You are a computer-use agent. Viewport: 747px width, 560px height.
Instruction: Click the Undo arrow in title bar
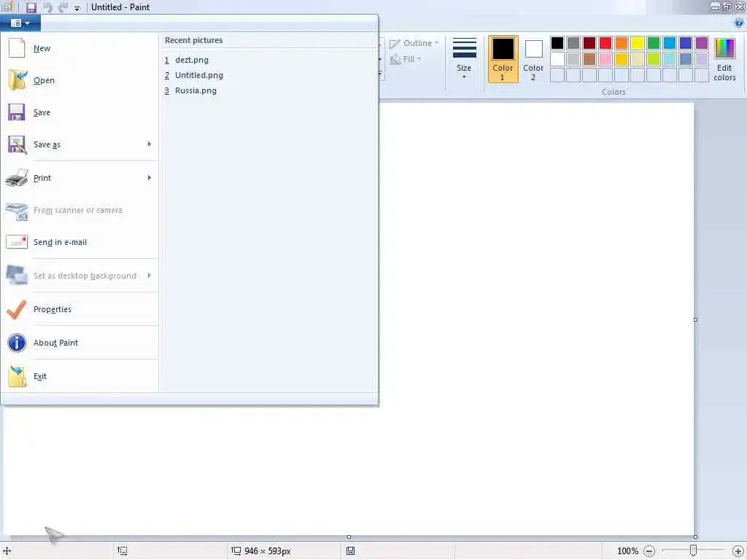tap(47, 7)
